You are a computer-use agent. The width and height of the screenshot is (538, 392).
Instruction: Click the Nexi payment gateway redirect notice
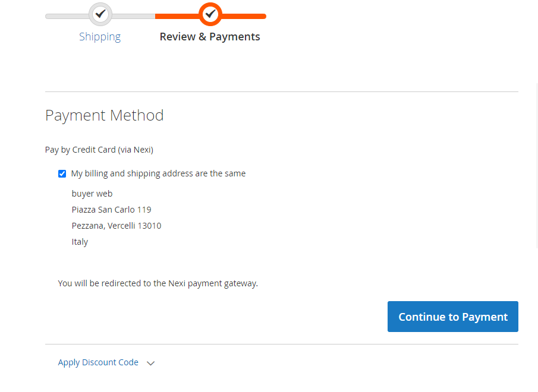(x=158, y=283)
